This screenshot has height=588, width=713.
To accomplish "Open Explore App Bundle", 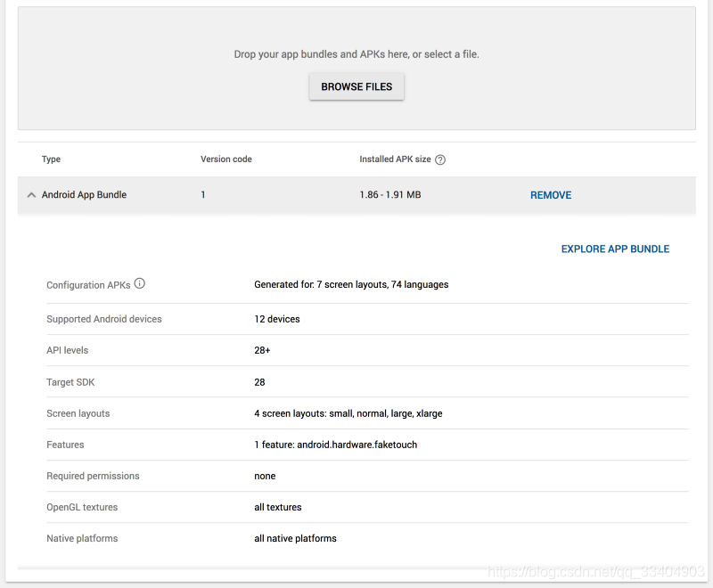I will click(x=615, y=249).
